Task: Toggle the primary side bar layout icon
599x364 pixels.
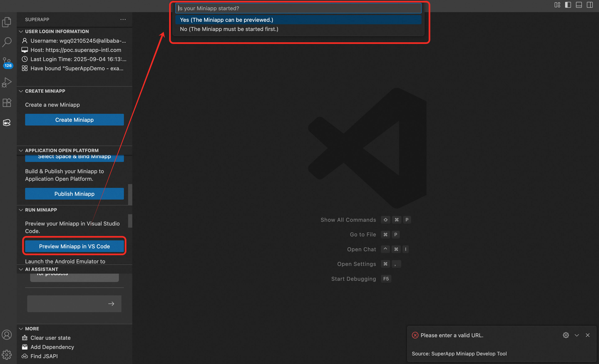Action: click(568, 5)
